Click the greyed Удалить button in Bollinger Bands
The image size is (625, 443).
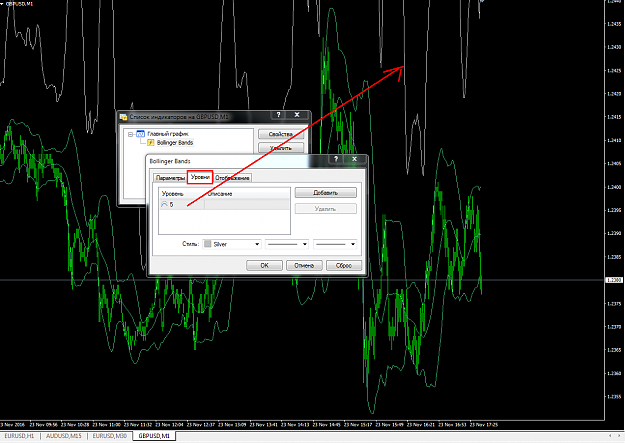tap(326, 209)
